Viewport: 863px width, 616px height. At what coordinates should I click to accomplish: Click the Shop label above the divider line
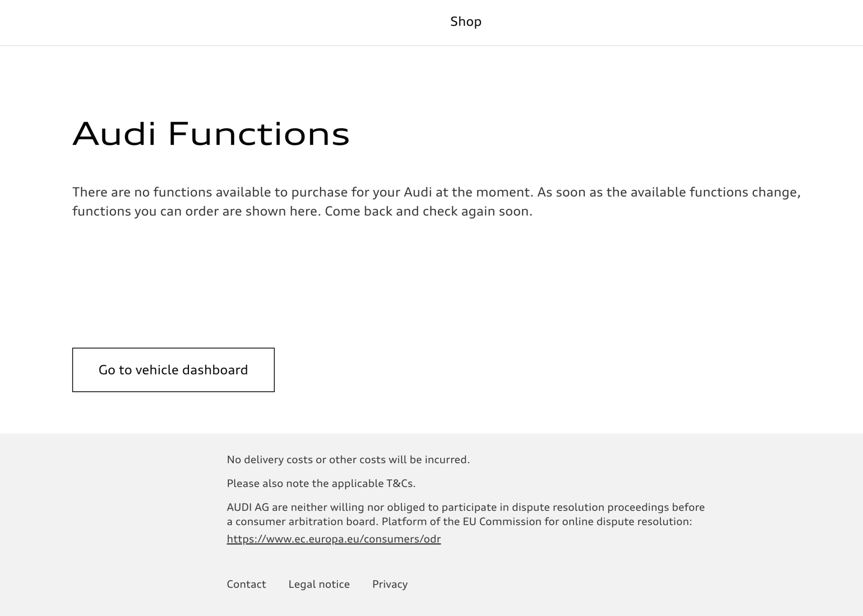click(x=465, y=22)
